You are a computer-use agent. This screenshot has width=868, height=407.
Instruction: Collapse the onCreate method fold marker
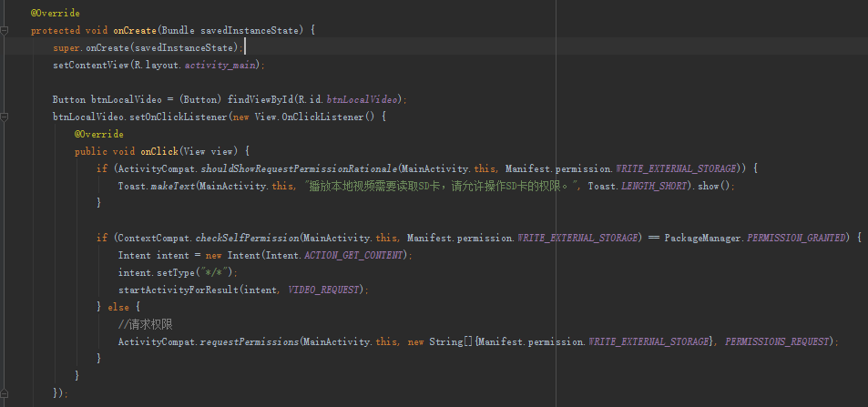6,30
